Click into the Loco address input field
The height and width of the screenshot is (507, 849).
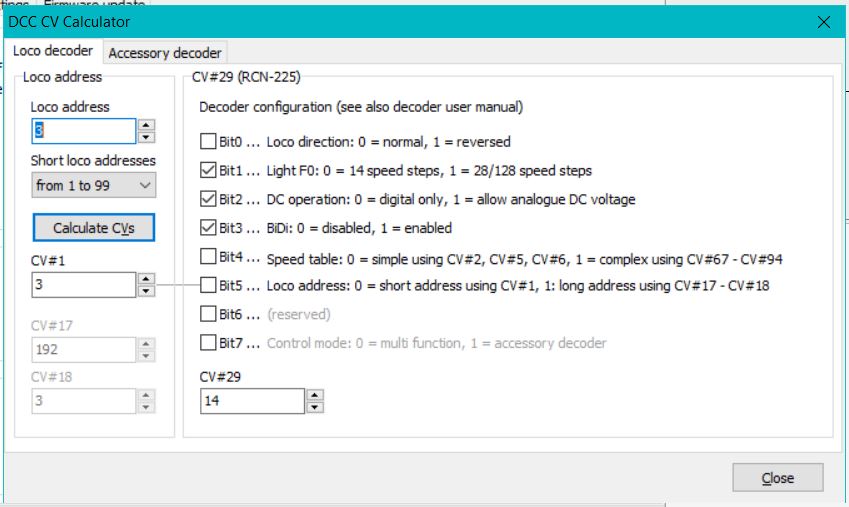click(83, 131)
